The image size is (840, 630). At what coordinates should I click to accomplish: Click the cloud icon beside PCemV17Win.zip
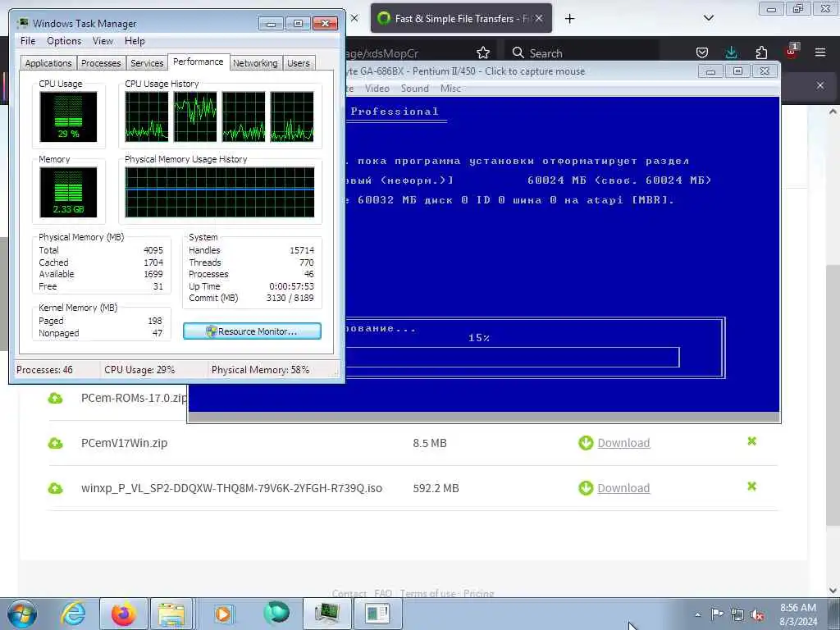56,443
